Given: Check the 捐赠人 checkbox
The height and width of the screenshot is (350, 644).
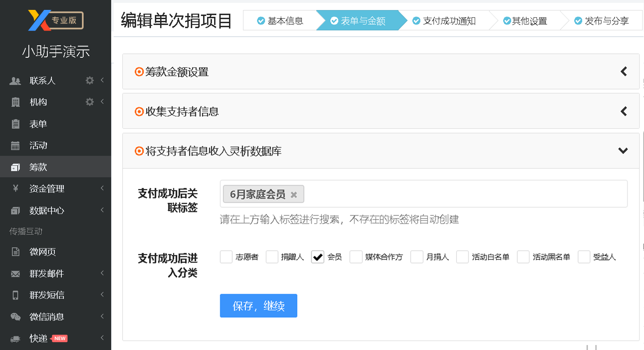Looking at the screenshot, I should tap(272, 257).
